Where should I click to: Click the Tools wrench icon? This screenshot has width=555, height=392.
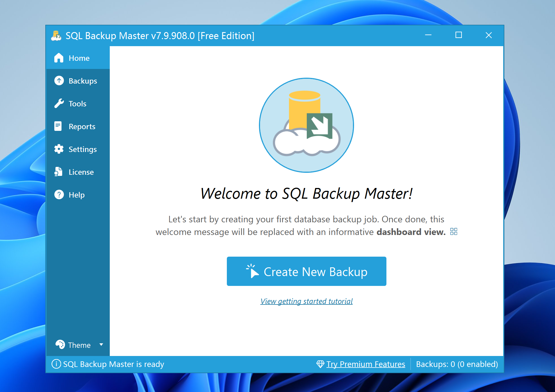click(59, 104)
